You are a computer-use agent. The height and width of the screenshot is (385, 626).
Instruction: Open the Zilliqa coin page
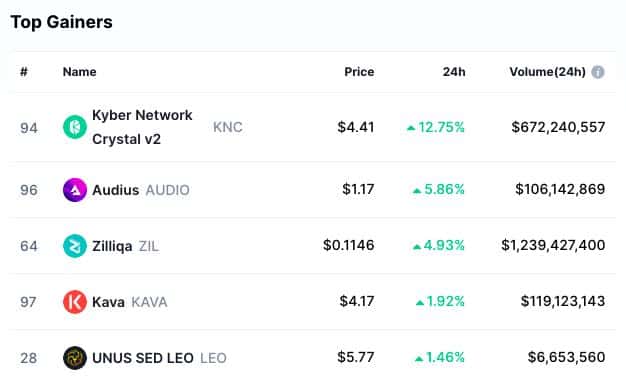[112, 246]
